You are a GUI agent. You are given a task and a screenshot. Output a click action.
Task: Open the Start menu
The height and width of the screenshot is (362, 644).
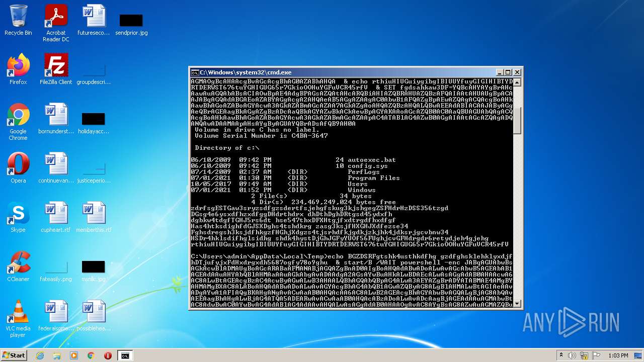pos(14,355)
